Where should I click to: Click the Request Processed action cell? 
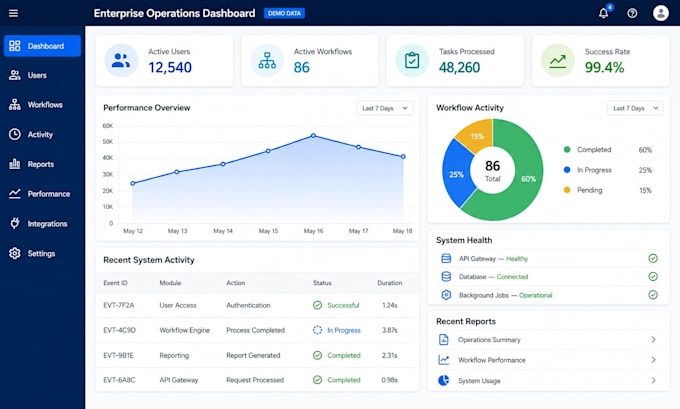255,380
